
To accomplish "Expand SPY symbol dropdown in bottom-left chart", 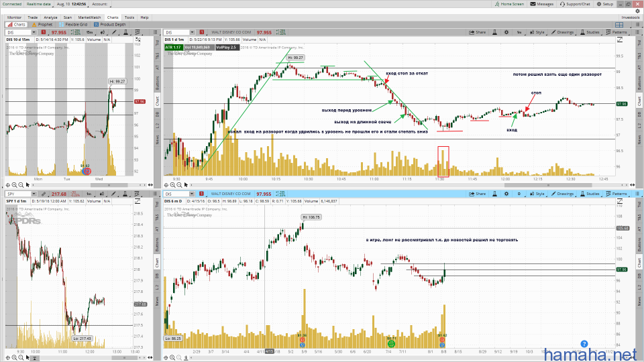I will pos(34,194).
